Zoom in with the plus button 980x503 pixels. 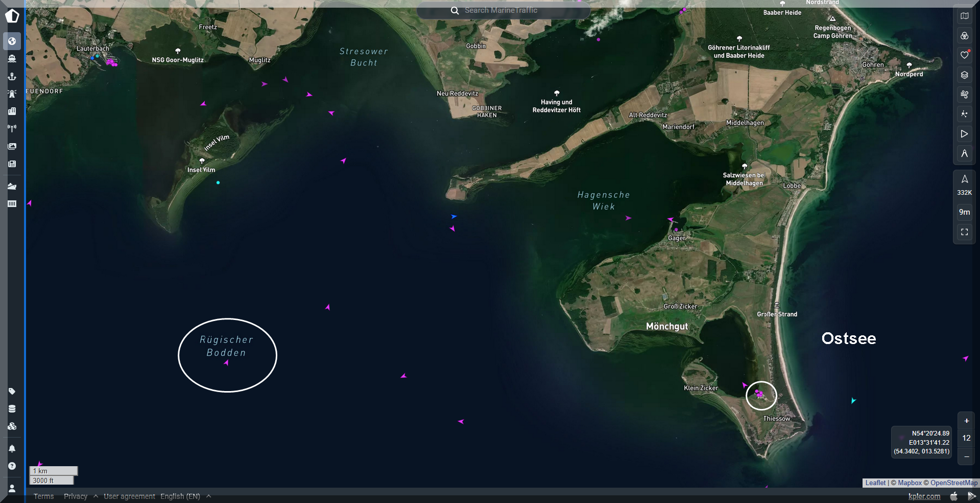pos(966,421)
